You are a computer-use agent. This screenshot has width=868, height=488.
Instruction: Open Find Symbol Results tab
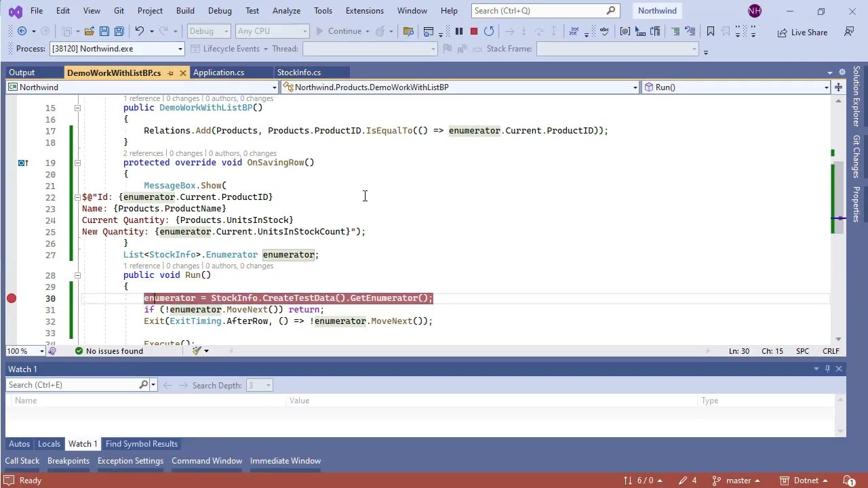[142, 444]
